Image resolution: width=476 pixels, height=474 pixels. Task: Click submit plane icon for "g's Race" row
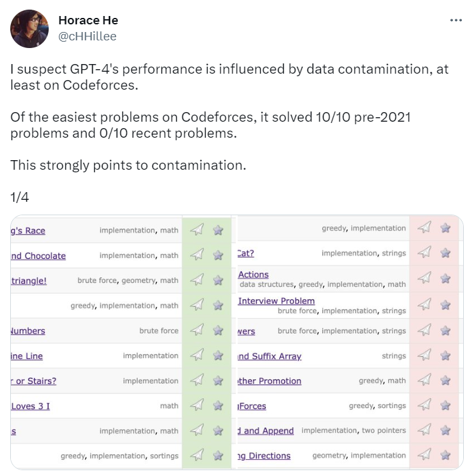click(198, 231)
